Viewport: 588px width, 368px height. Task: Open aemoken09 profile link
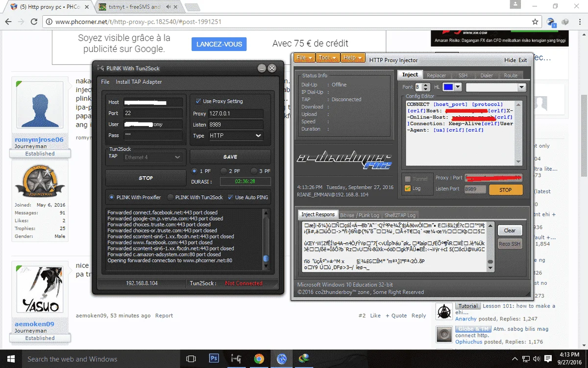point(34,324)
